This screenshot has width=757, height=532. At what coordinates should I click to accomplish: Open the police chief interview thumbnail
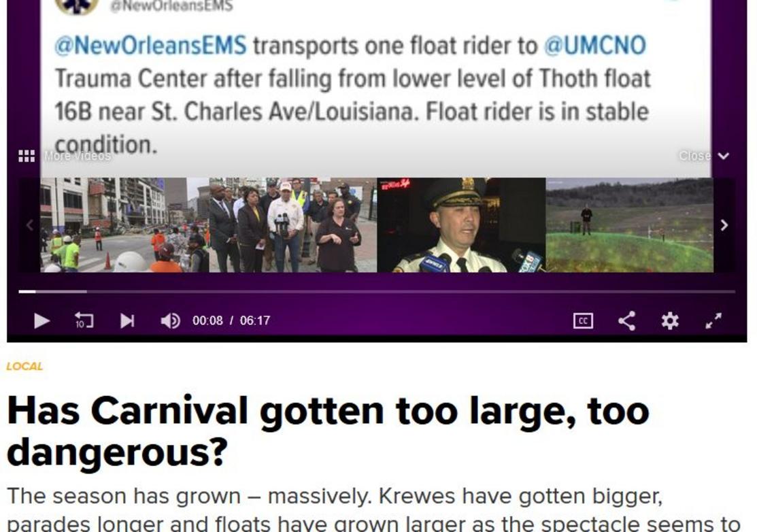[461, 225]
